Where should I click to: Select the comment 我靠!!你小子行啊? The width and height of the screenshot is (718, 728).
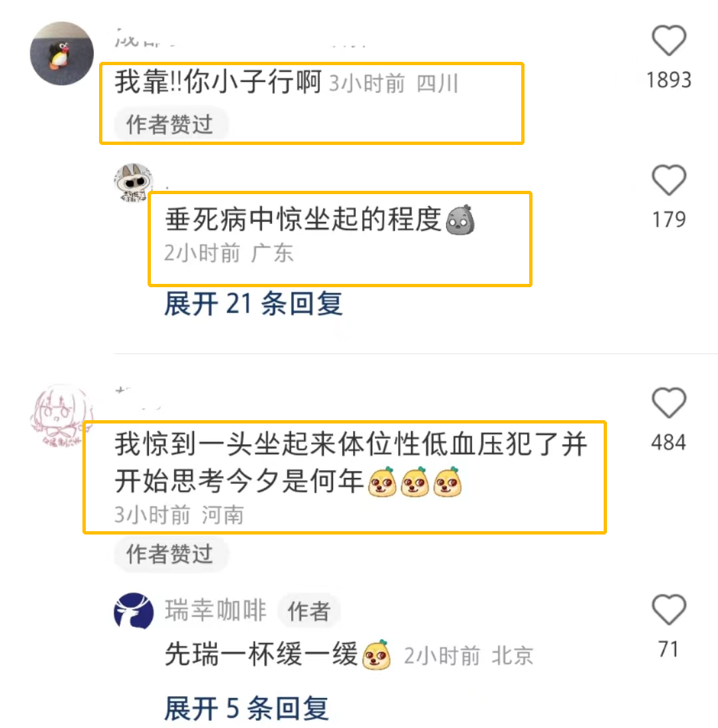point(218,82)
